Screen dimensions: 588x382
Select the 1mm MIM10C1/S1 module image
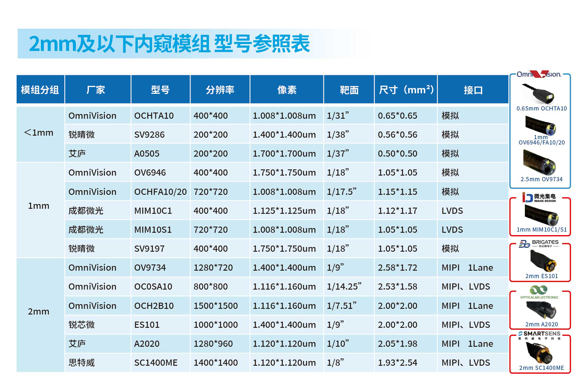click(541, 216)
